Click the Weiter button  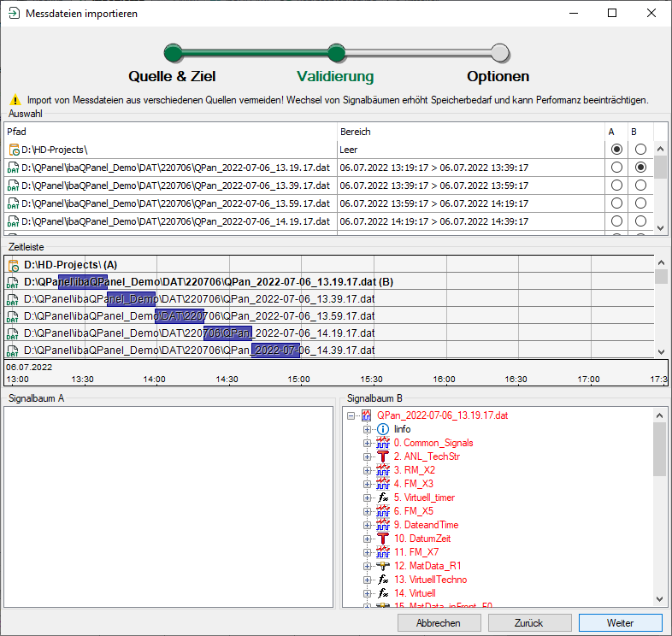click(x=620, y=623)
